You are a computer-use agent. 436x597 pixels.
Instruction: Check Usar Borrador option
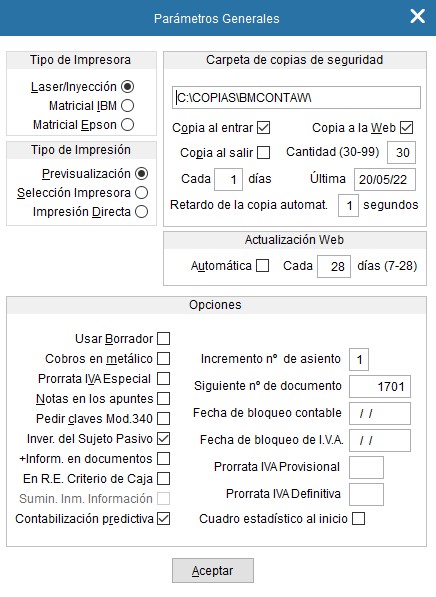point(164,338)
